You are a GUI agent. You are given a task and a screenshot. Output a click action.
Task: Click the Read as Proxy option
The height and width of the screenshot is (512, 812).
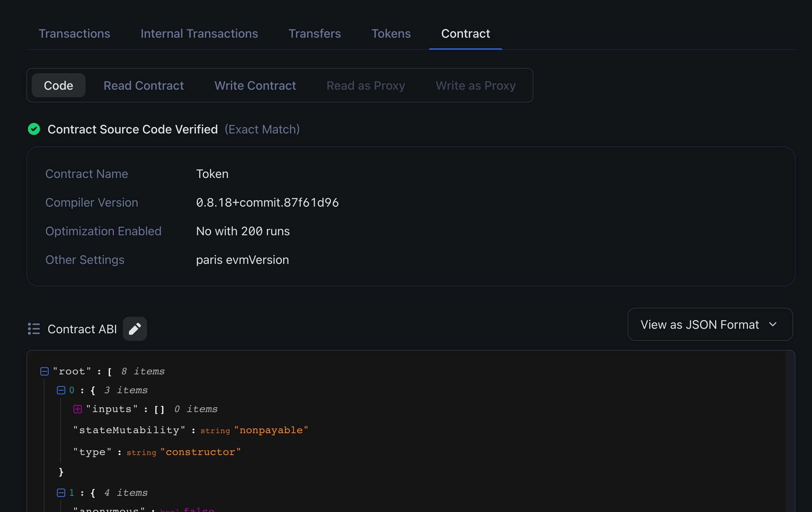click(x=365, y=85)
